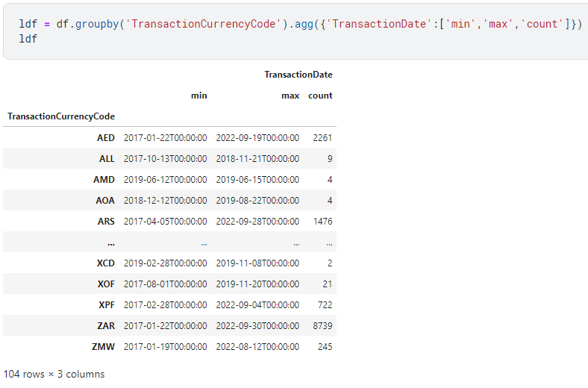
Task: Click the TransactionDate column group header
Action: (x=298, y=75)
